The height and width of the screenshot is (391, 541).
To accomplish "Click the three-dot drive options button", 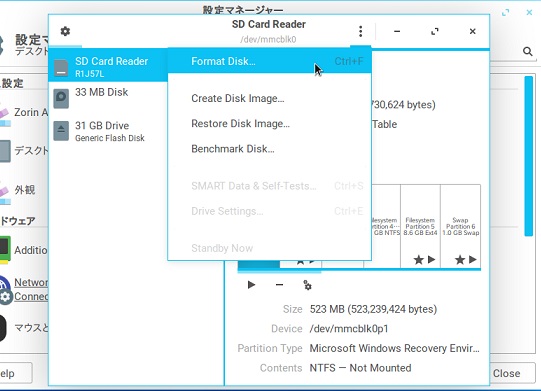I will tap(361, 31).
